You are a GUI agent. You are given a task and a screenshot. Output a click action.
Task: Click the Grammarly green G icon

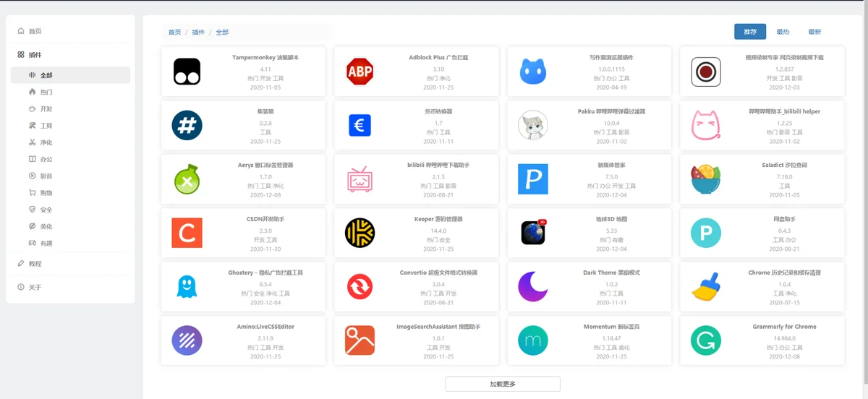pos(706,340)
